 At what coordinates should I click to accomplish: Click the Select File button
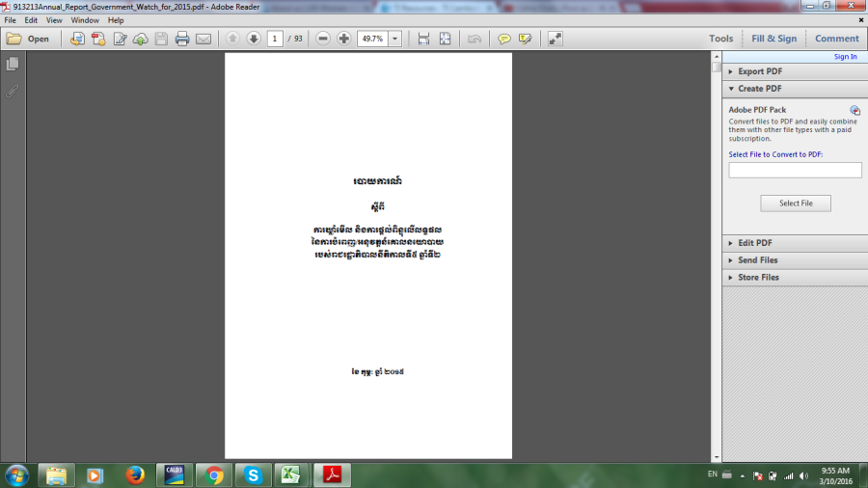[x=796, y=203]
